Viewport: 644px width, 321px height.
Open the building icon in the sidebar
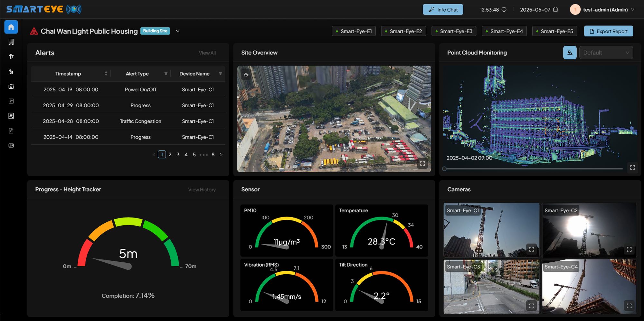coord(11,42)
